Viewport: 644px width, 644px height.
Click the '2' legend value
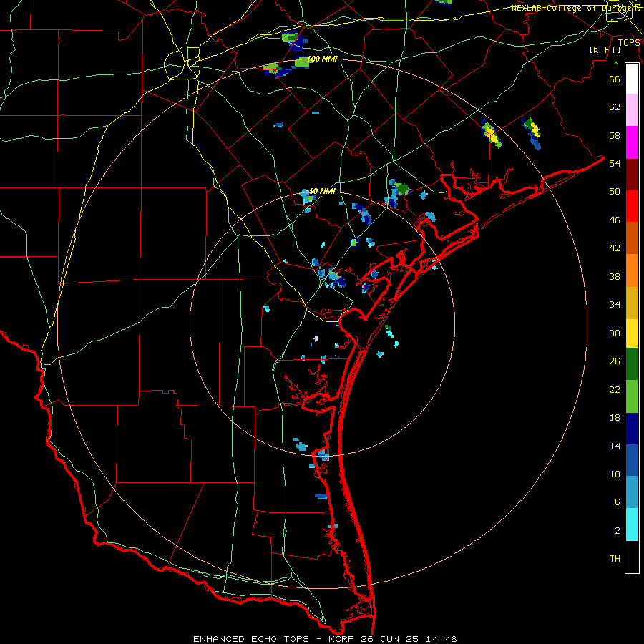pos(617,531)
